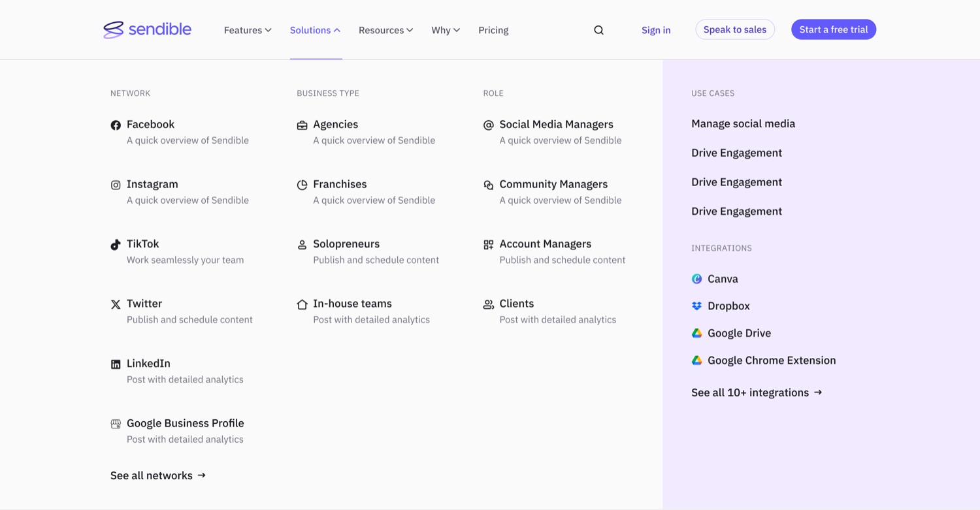Click the Sendible logo
The image size is (980, 510).
(x=147, y=29)
